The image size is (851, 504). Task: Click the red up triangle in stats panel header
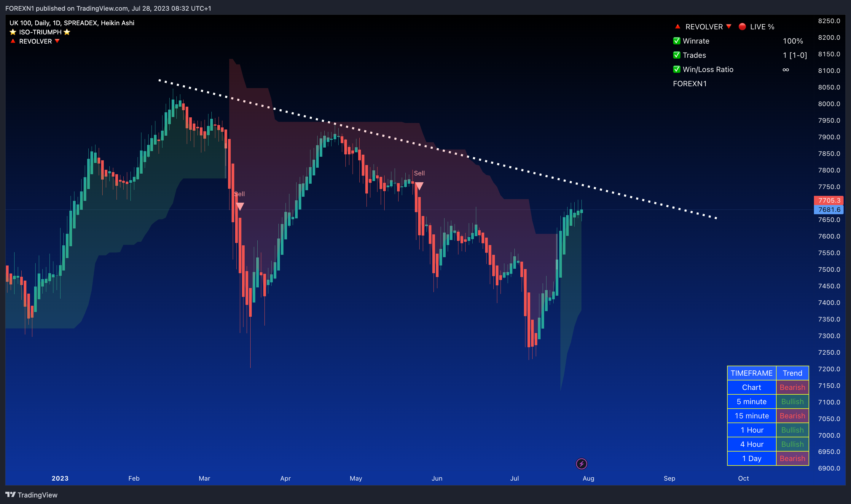pos(677,26)
